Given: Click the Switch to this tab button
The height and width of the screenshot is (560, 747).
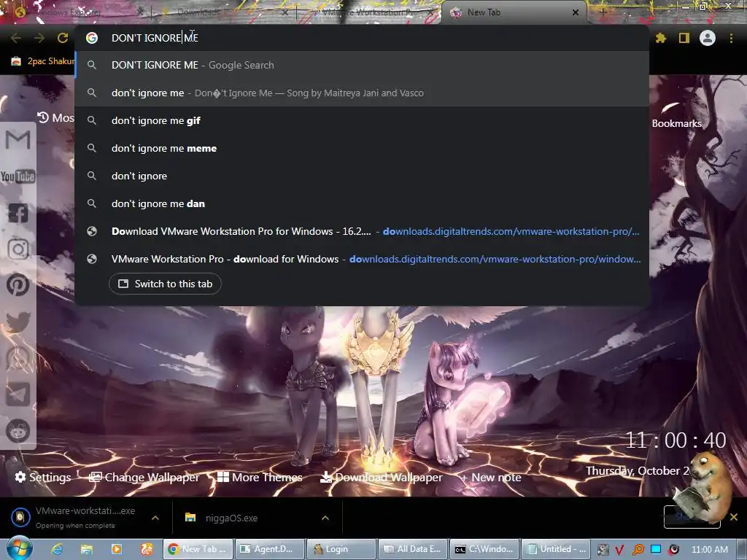Looking at the screenshot, I should (165, 284).
